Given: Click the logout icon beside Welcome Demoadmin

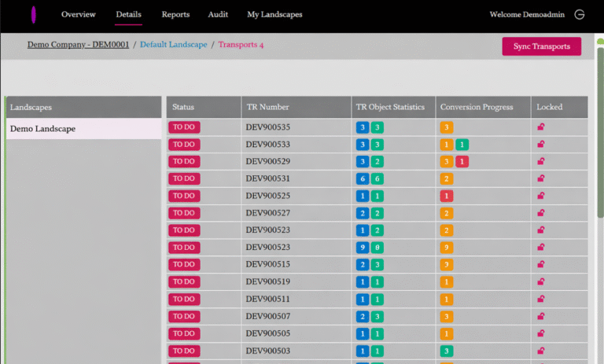Looking at the screenshot, I should (x=580, y=14).
